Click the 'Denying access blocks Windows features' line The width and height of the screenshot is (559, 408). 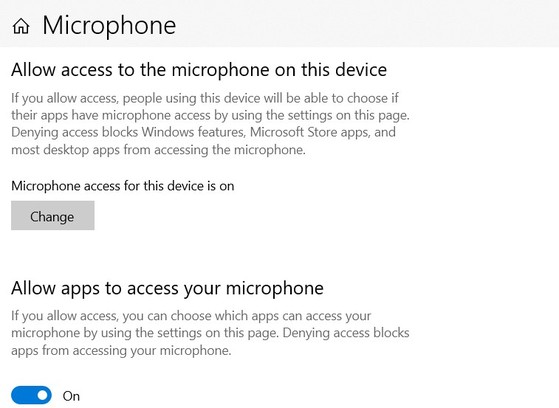click(204, 132)
